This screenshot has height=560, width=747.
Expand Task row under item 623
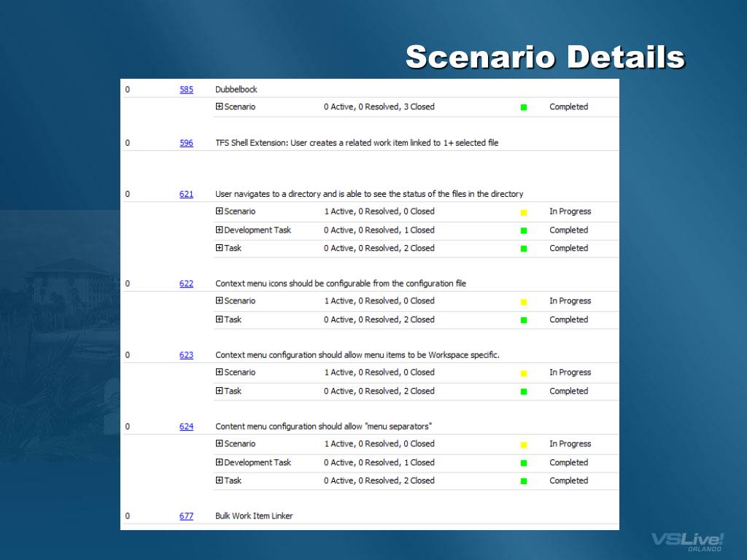pos(219,391)
